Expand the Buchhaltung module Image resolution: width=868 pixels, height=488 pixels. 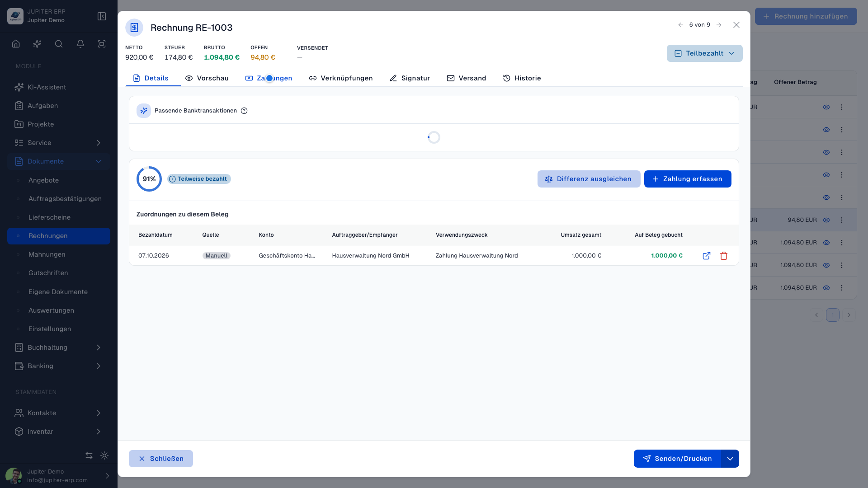[x=59, y=347]
